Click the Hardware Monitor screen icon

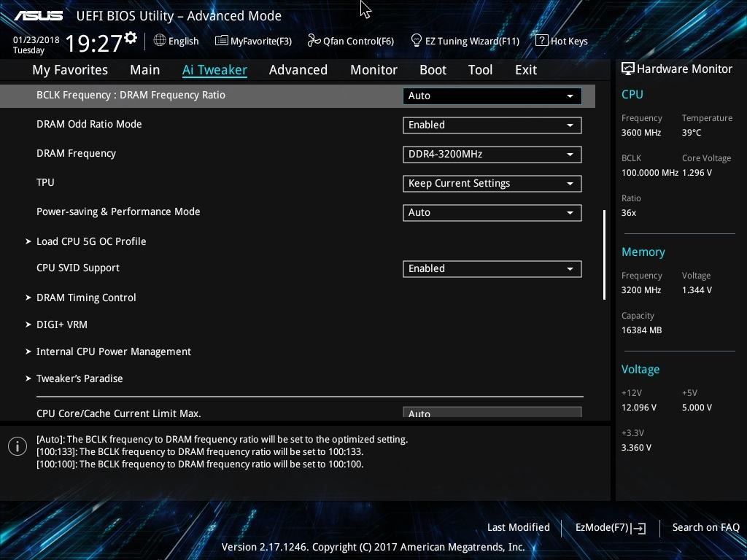coord(628,69)
